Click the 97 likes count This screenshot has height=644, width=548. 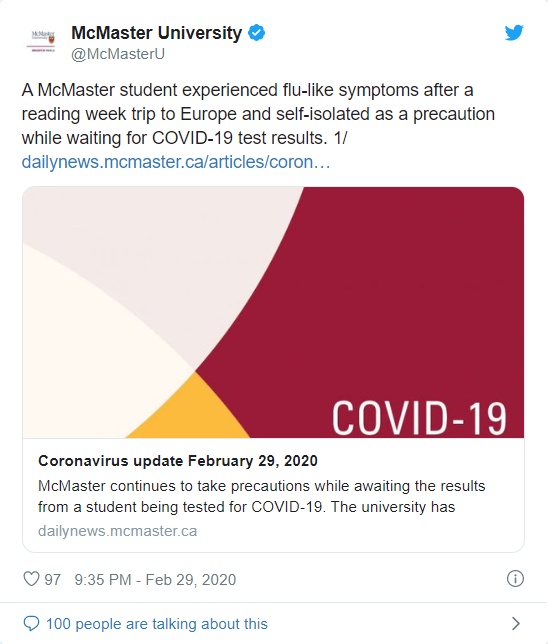pos(53,580)
